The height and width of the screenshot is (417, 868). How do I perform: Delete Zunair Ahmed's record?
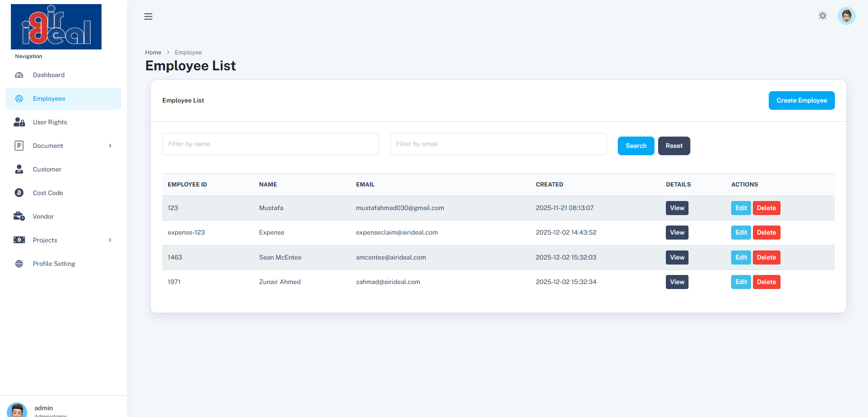[x=766, y=282]
